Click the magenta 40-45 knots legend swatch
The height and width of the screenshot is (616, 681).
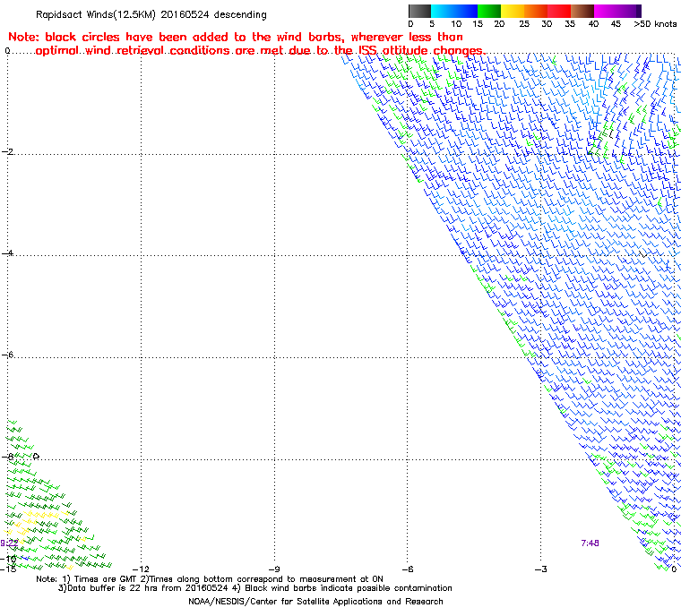(606, 11)
